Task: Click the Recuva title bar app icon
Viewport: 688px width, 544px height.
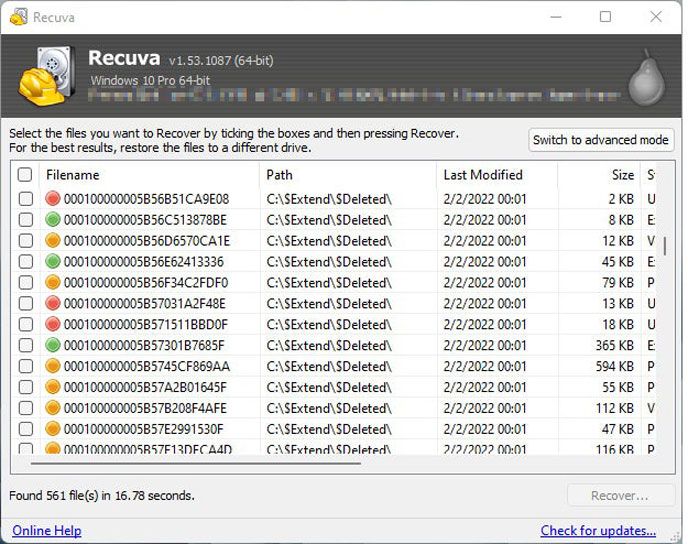Action: 17,17
